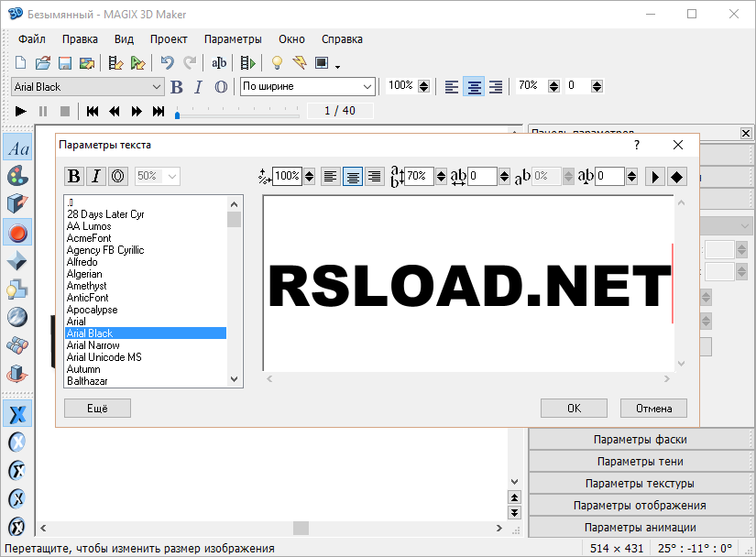Screen dimensions: 756x557
Task: Select the bevel diamond tool in left sidebar
Action: (17, 261)
